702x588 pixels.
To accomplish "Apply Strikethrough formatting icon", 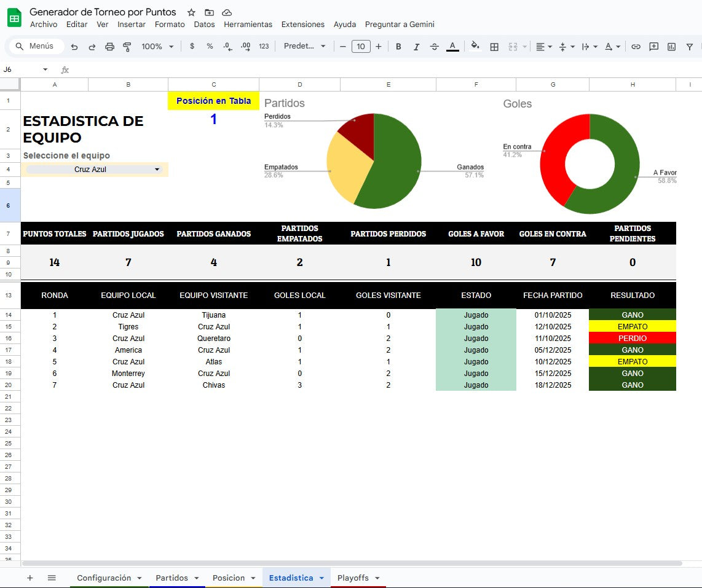I will pos(433,46).
